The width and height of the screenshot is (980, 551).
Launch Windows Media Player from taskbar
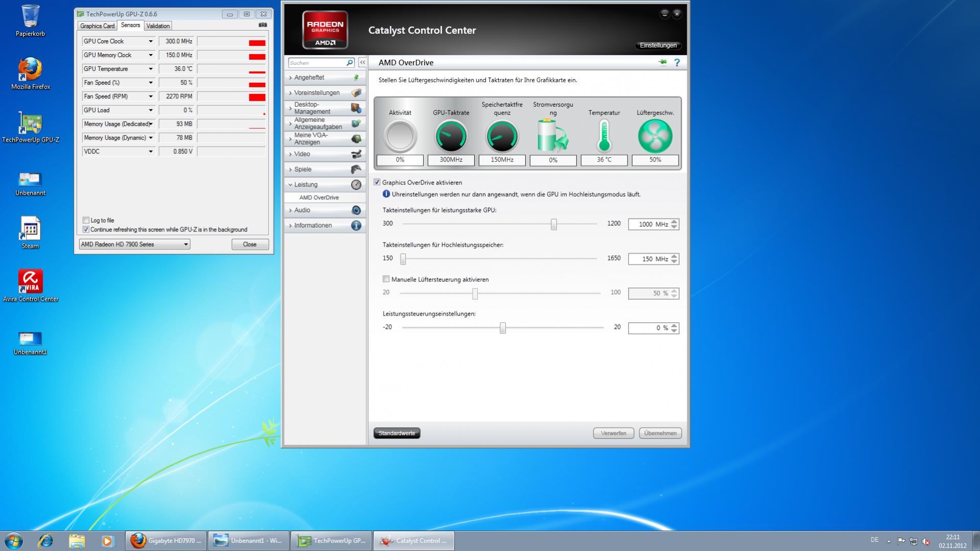[107, 540]
